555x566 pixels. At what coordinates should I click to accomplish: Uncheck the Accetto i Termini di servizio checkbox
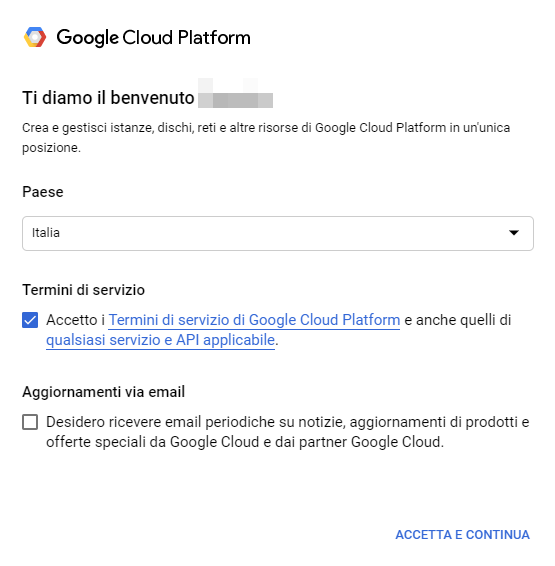[30, 320]
